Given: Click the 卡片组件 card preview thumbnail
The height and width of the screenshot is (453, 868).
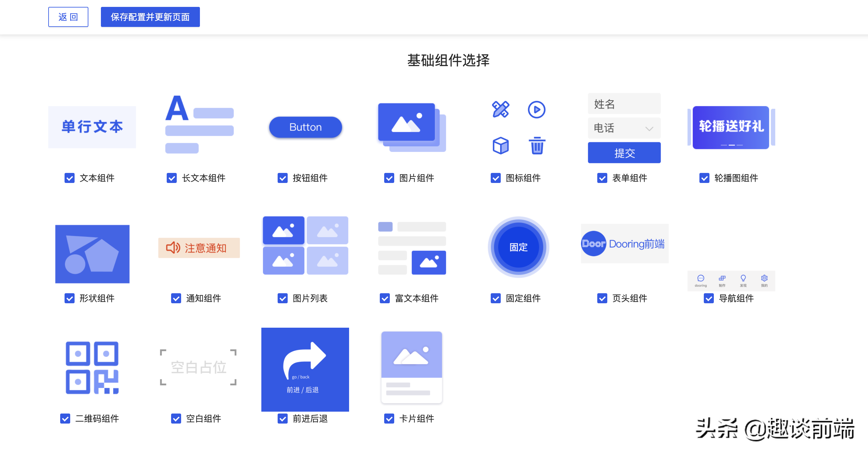Looking at the screenshot, I should pyautogui.click(x=411, y=367).
